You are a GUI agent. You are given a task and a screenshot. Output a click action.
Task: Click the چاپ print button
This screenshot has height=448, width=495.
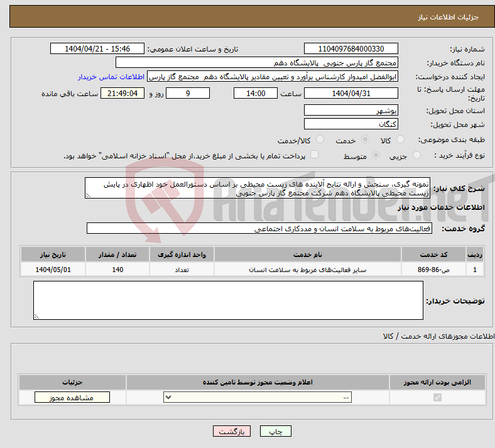click(x=276, y=431)
